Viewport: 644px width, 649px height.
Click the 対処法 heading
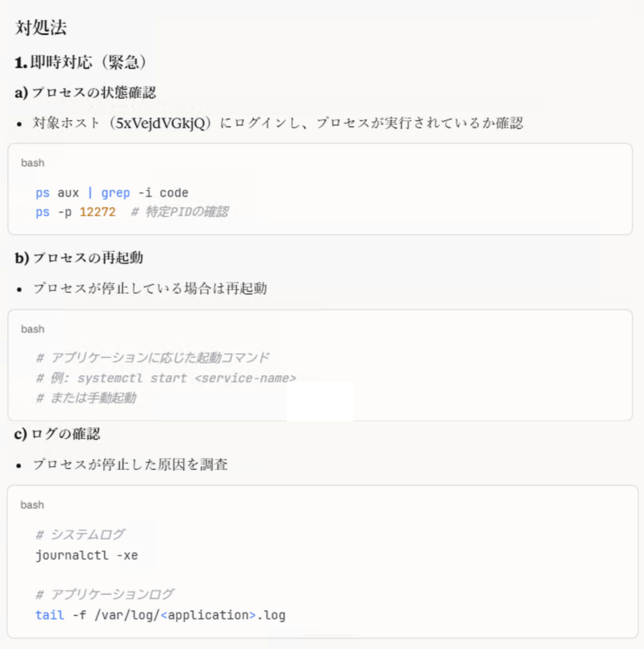[41, 27]
